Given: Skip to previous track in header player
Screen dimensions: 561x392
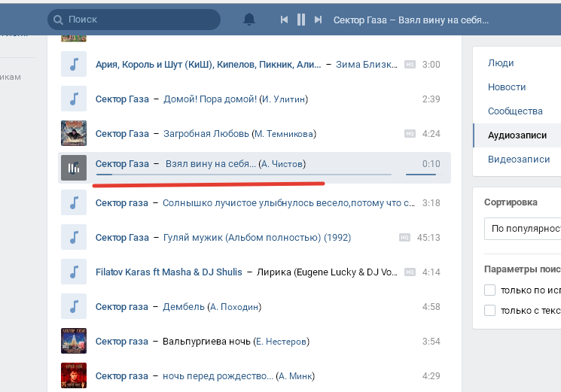Looking at the screenshot, I should [284, 20].
